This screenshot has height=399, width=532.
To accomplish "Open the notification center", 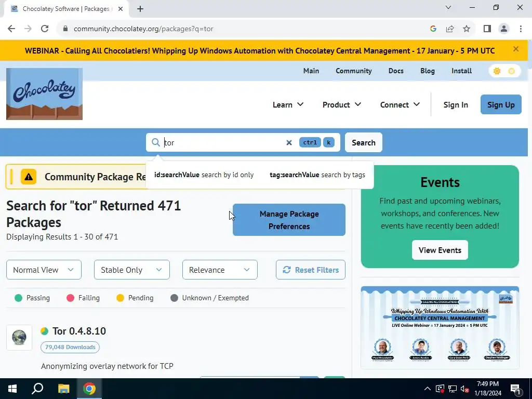I will (515, 389).
